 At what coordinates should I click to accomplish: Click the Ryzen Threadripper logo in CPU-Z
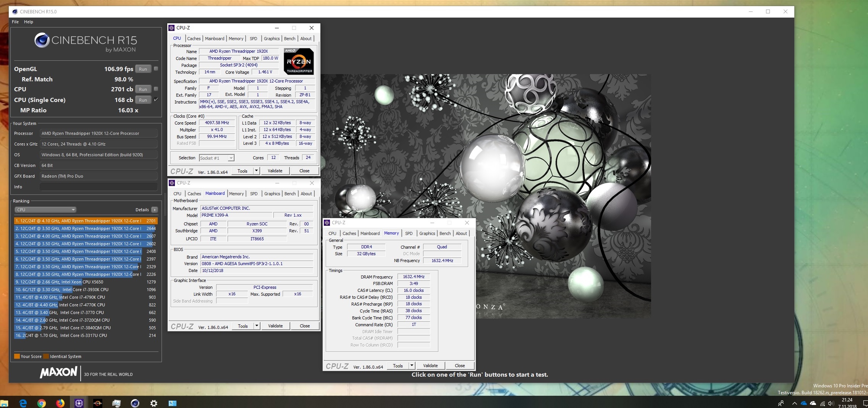point(299,61)
